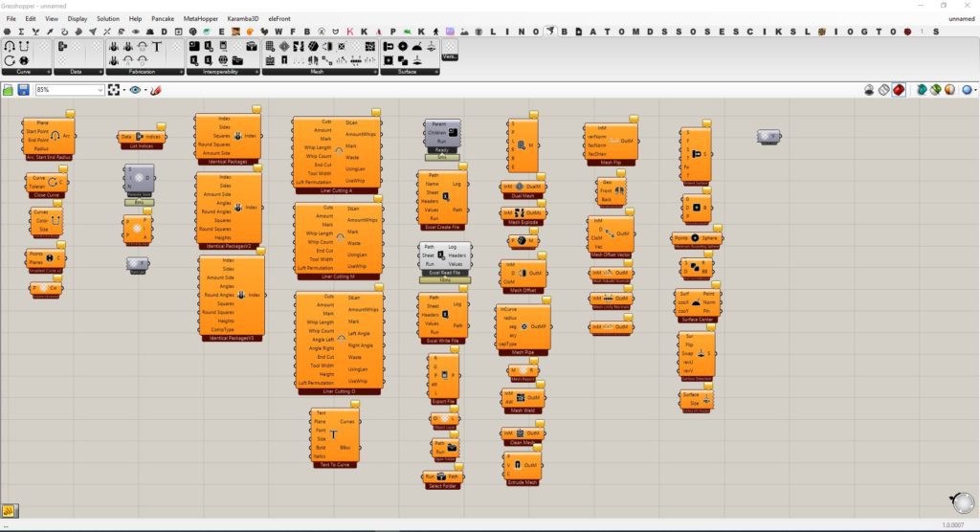Choose the Extend Surface icon in Surface panel
This screenshot has width=980, height=532.
(x=389, y=46)
